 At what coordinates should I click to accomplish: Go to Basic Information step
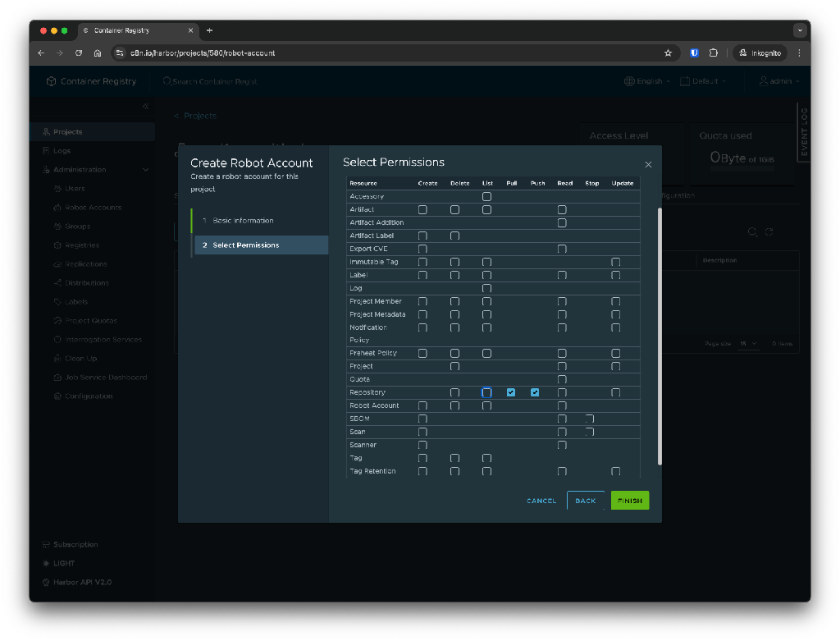(243, 221)
